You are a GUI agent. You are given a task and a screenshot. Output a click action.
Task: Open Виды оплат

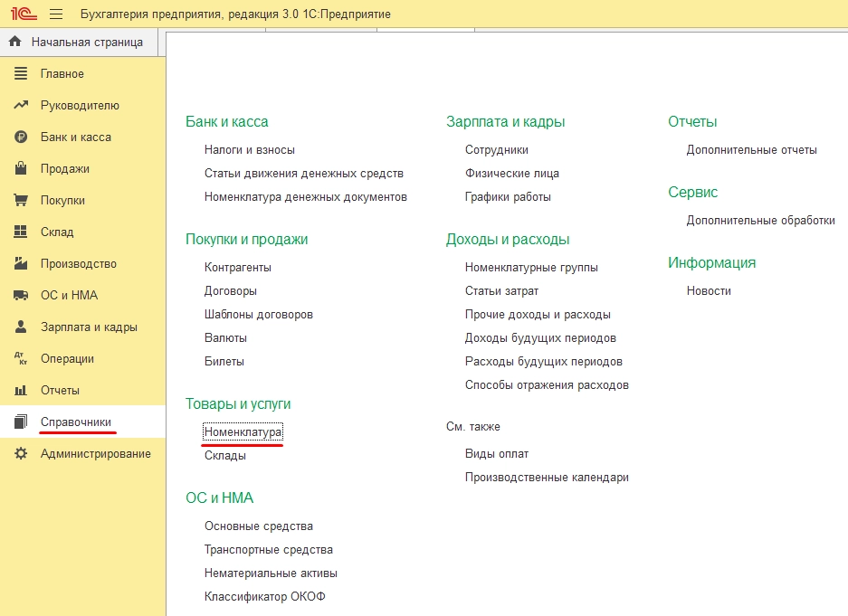[x=497, y=454]
